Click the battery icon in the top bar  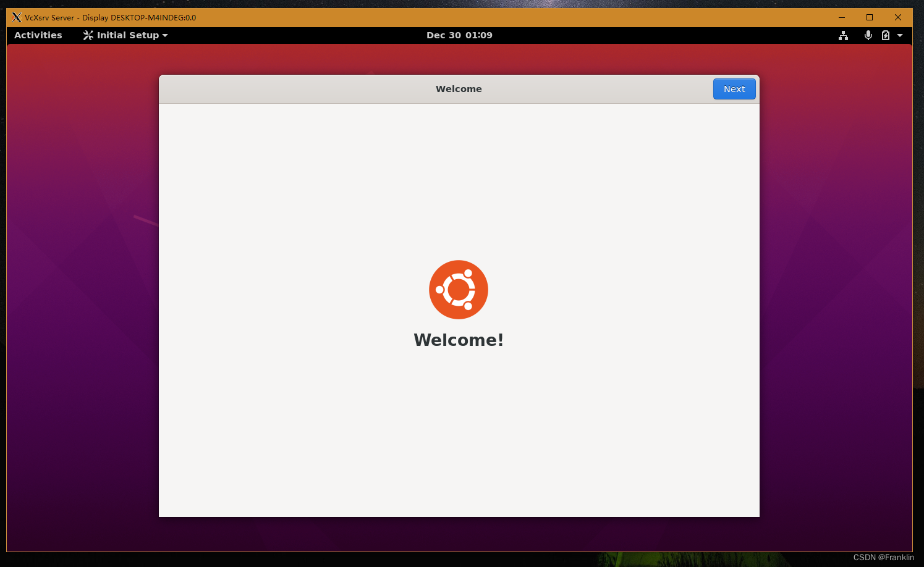click(x=886, y=35)
